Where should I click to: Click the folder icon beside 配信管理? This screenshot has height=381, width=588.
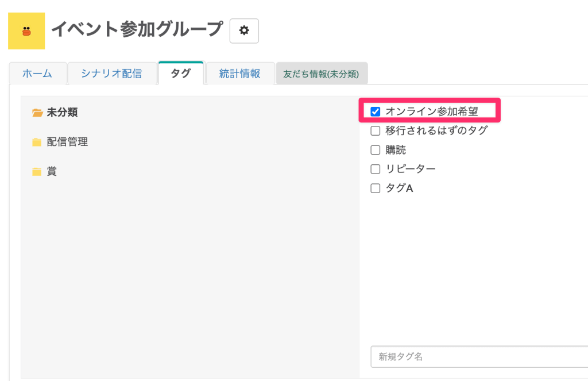coord(37,142)
